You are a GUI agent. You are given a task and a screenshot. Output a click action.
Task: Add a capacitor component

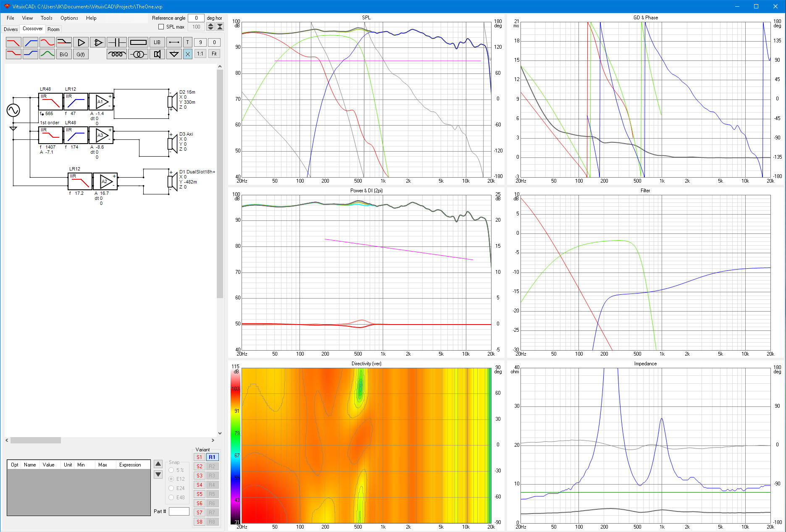coord(116,42)
